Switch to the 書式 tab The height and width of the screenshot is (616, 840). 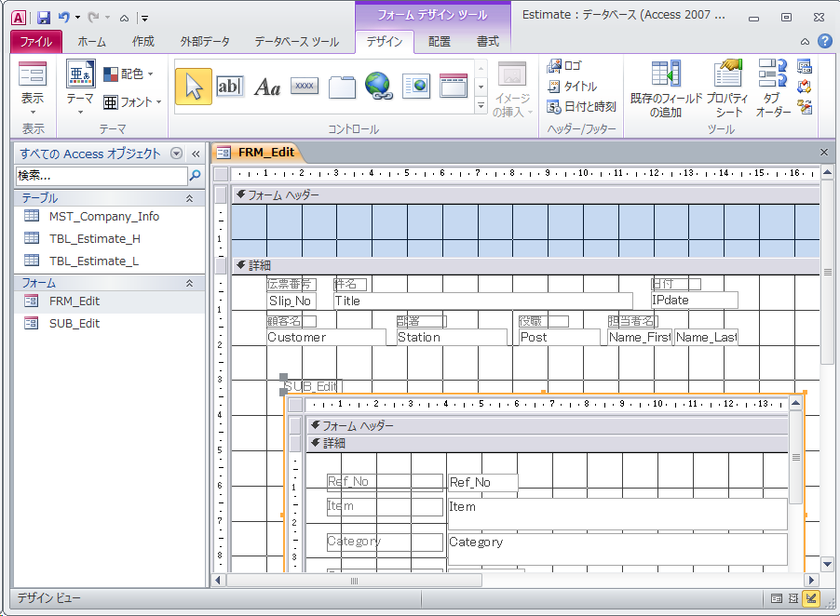click(x=487, y=41)
